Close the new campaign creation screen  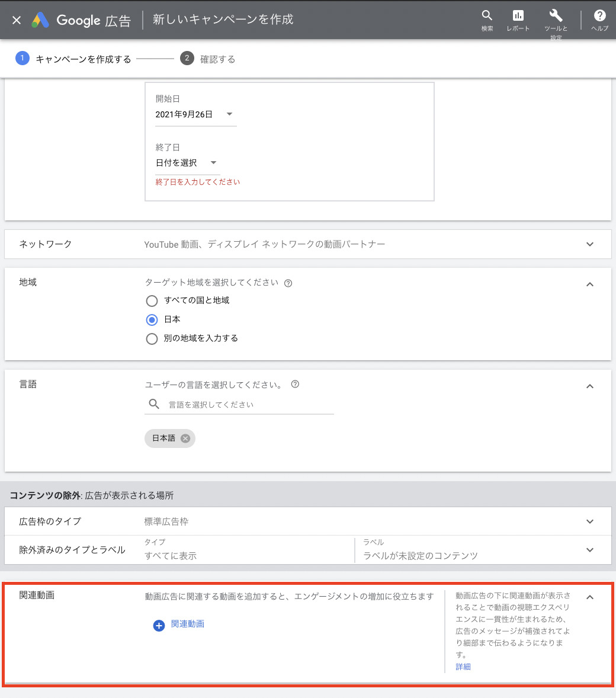[x=17, y=20]
